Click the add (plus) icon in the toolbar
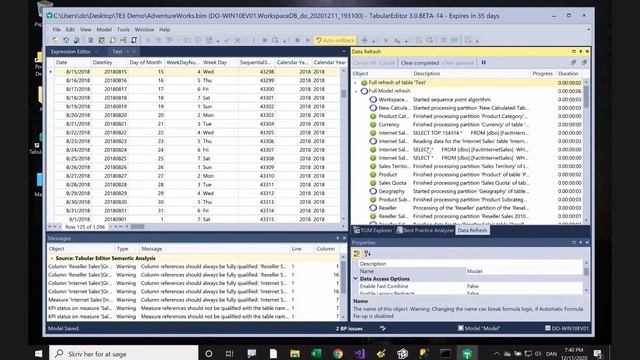 [x=364, y=40]
